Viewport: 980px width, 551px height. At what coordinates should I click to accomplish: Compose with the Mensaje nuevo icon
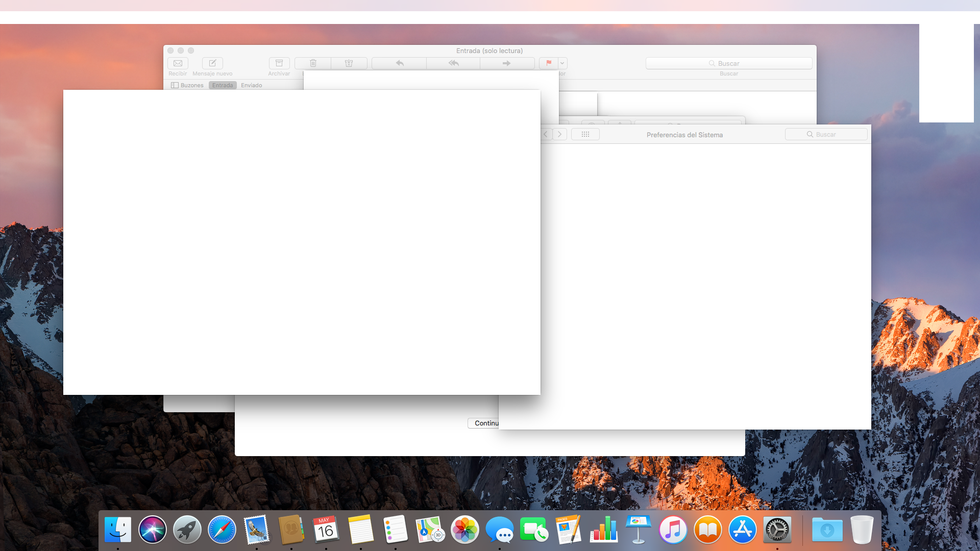coord(212,63)
